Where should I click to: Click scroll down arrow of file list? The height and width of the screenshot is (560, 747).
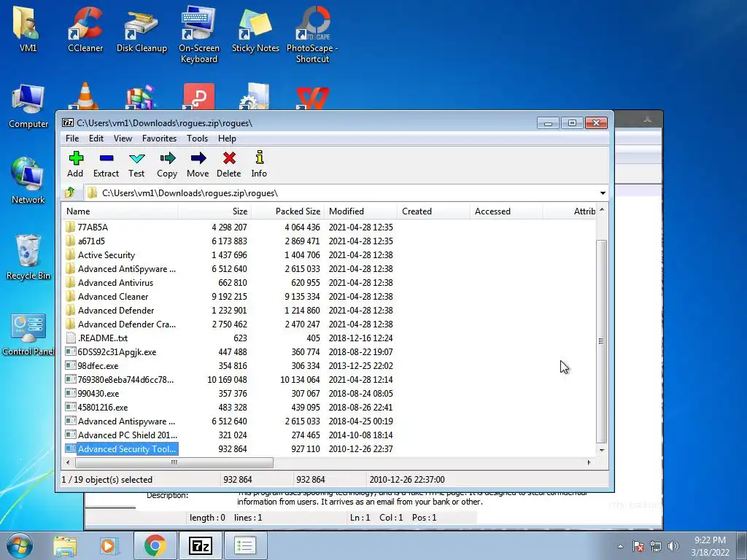pos(602,450)
